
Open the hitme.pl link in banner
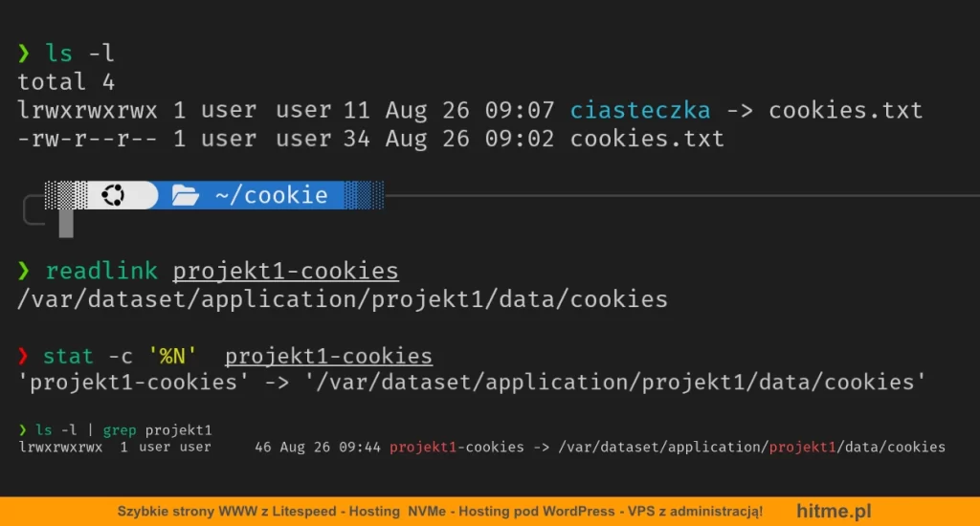pyautogui.click(x=834, y=512)
